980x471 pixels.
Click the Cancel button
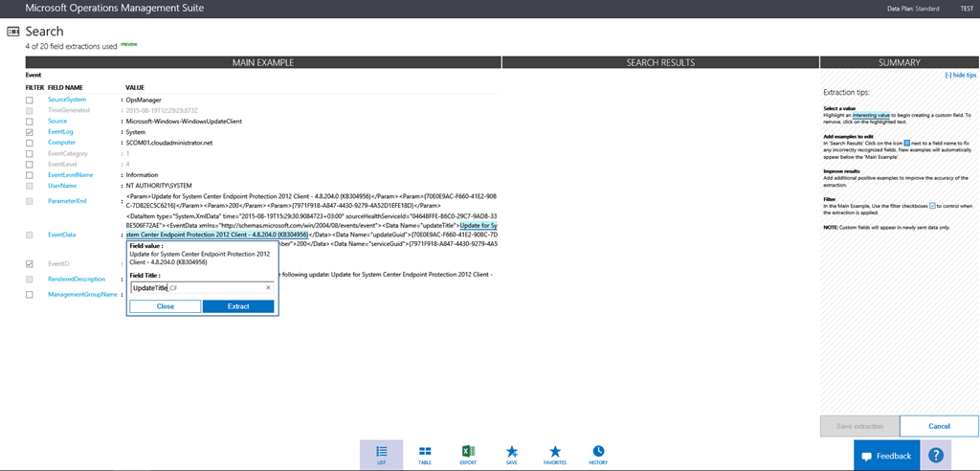tap(939, 426)
